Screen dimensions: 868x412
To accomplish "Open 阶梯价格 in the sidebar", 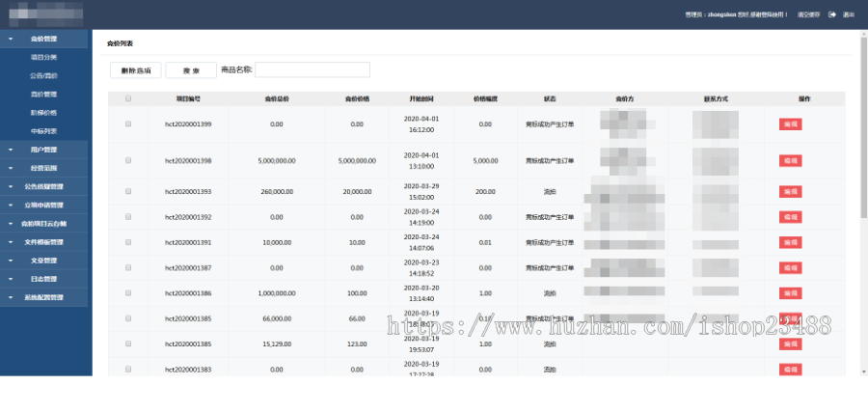I will pos(43,113).
